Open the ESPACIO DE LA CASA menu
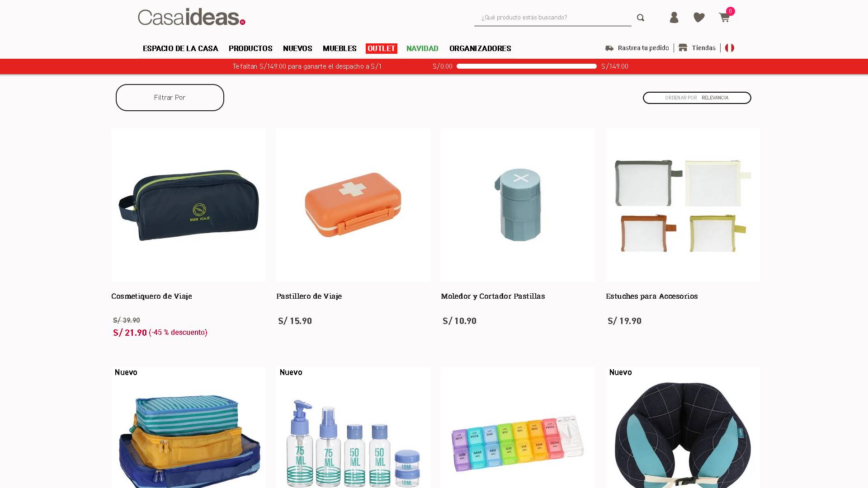 [180, 48]
